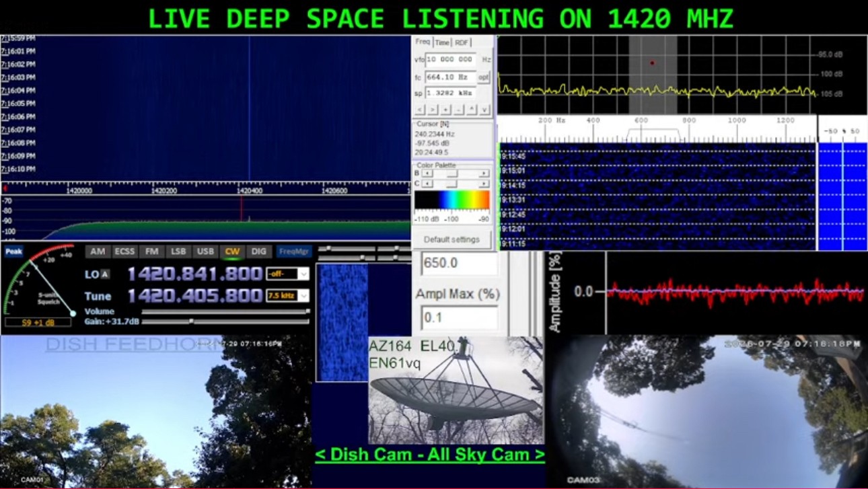Click the Tune frequency readout 1420.405.800
This screenshot has width=868, height=489.
(x=195, y=296)
